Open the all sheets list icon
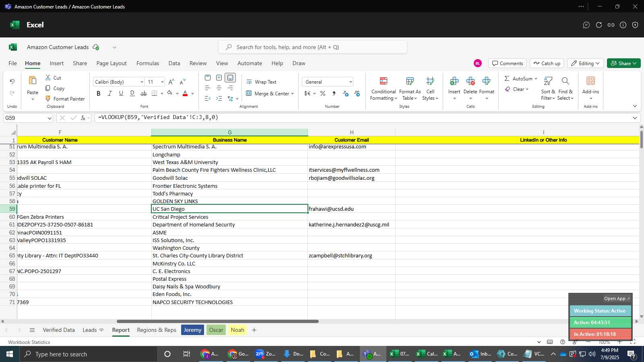The width and height of the screenshot is (644, 362). click(32, 330)
